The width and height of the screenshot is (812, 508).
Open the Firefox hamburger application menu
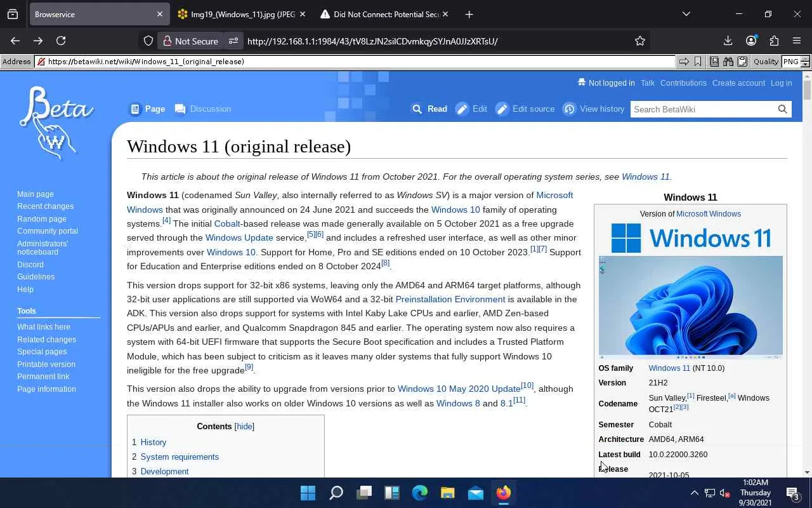[797, 41]
